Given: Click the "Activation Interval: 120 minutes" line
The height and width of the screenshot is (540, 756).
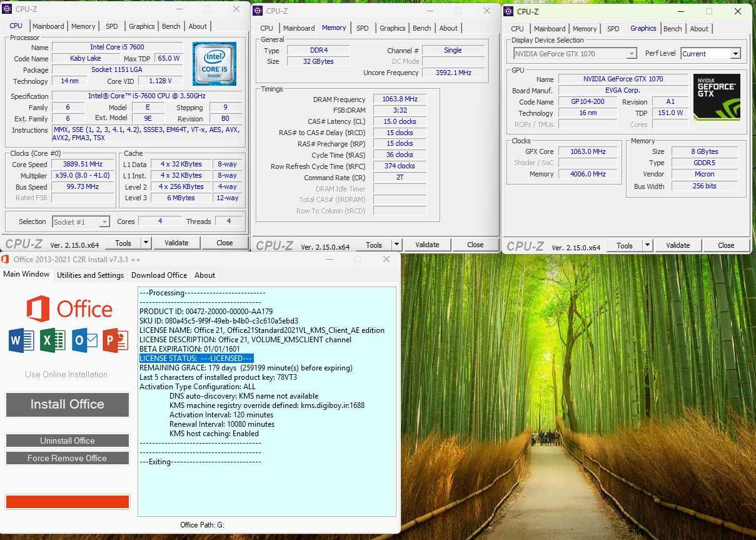Looking at the screenshot, I should click(x=221, y=415).
